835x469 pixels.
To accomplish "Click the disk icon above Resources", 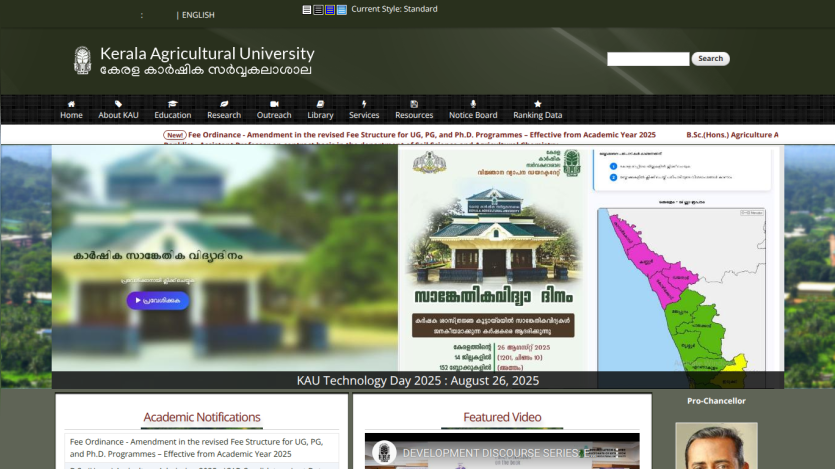I will (x=414, y=104).
